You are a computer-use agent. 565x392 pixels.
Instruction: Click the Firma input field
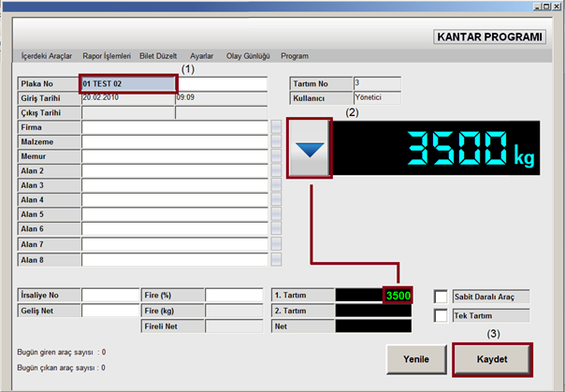tap(175, 127)
